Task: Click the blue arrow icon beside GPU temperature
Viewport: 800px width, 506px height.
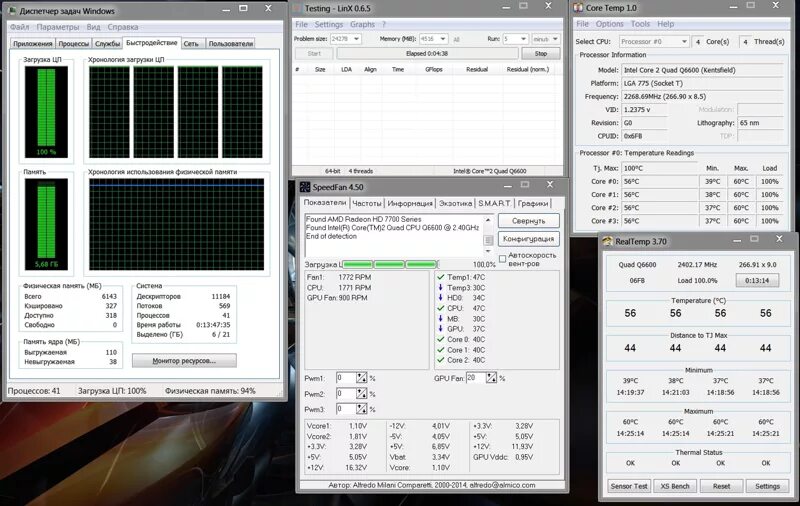Action: [x=440, y=329]
